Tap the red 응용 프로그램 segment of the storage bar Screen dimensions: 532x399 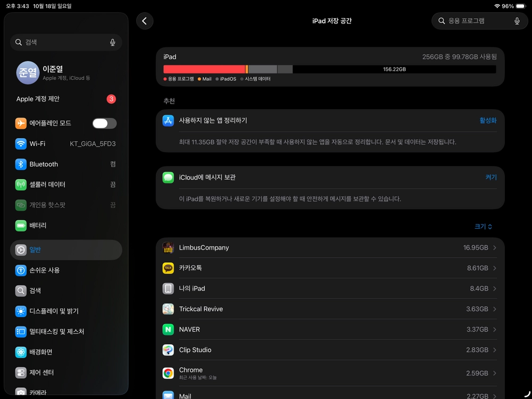[x=204, y=69]
